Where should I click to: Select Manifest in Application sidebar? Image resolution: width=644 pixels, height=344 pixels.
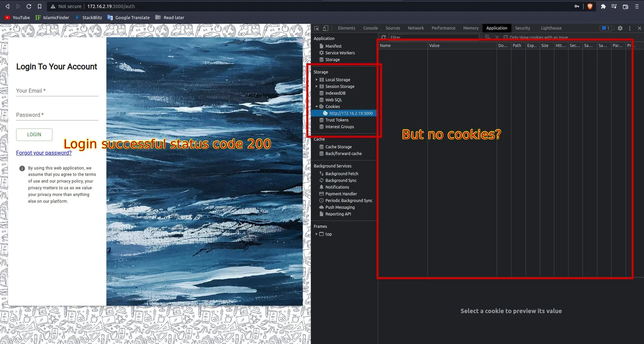click(x=333, y=46)
